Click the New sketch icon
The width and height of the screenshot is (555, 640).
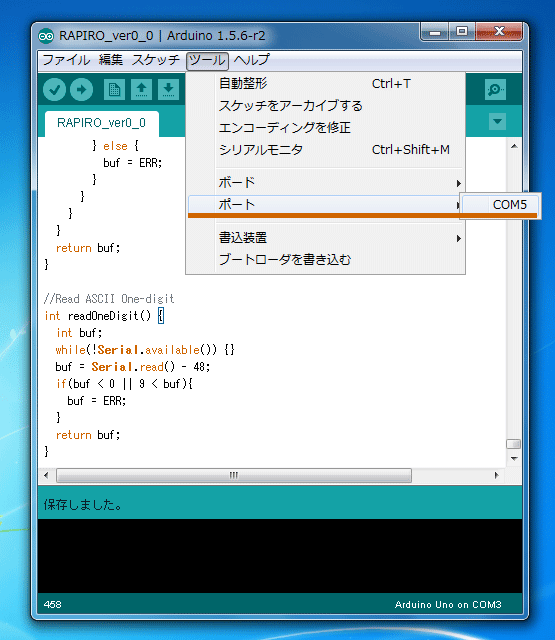pyautogui.click(x=114, y=89)
